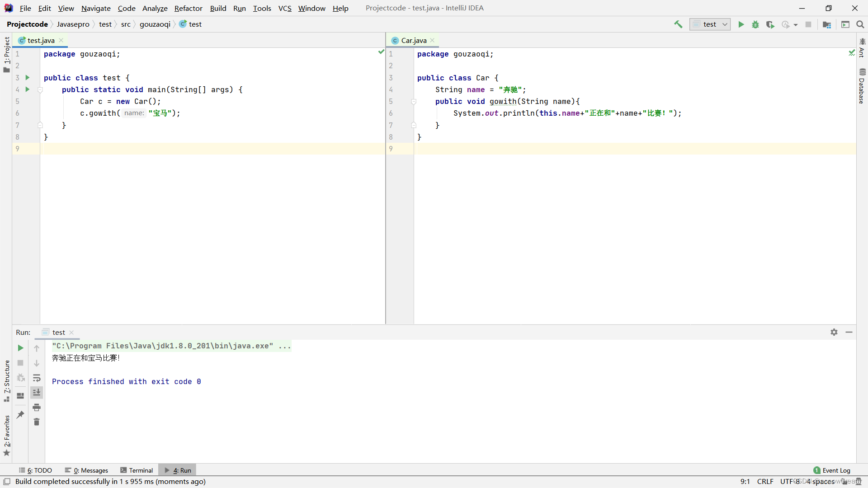Click the Javasepro breadcrumb
The height and width of the screenshot is (488, 868).
(73, 24)
